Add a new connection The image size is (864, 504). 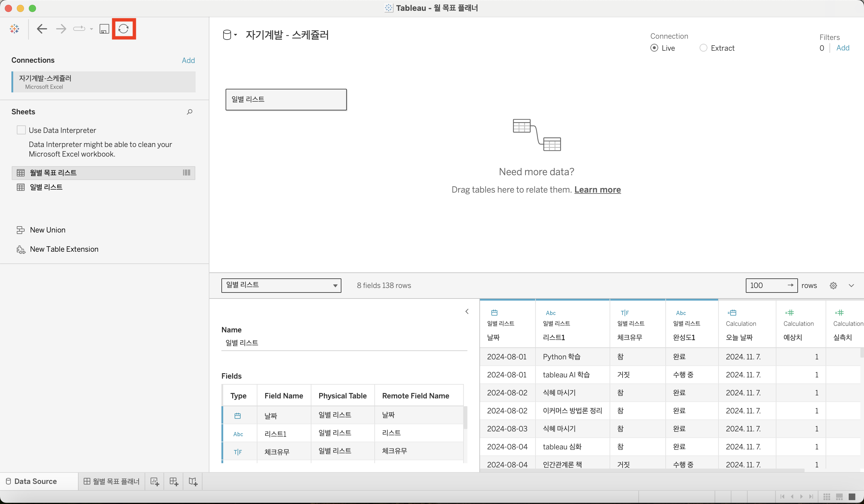188,61
